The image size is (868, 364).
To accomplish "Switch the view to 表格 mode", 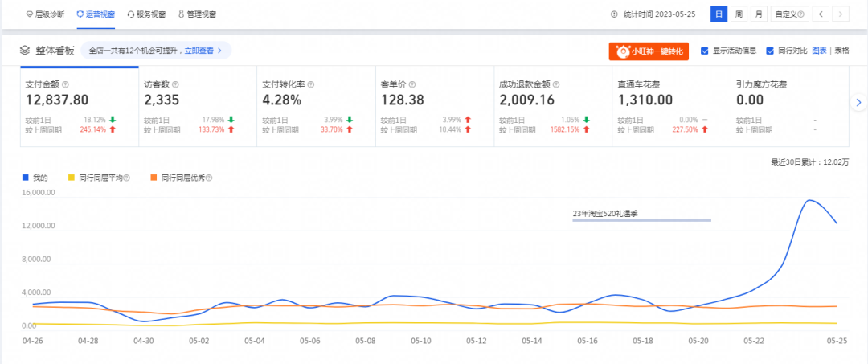I will [841, 51].
